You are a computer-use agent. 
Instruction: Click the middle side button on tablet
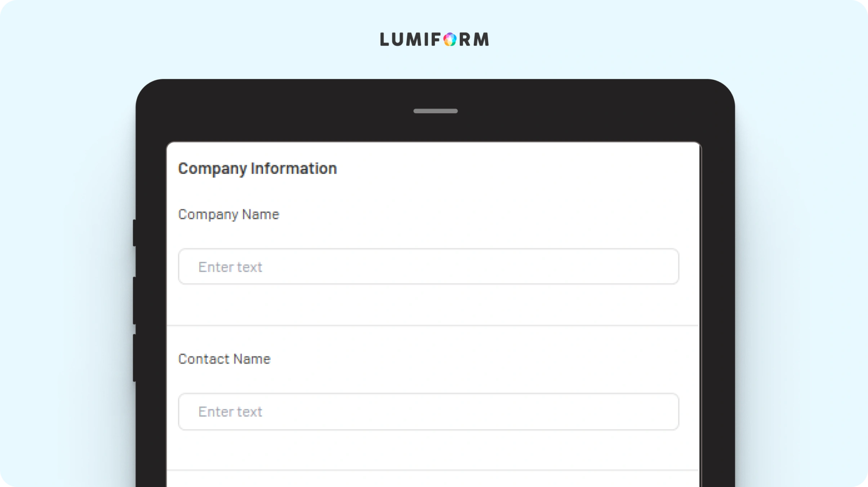[x=134, y=300]
